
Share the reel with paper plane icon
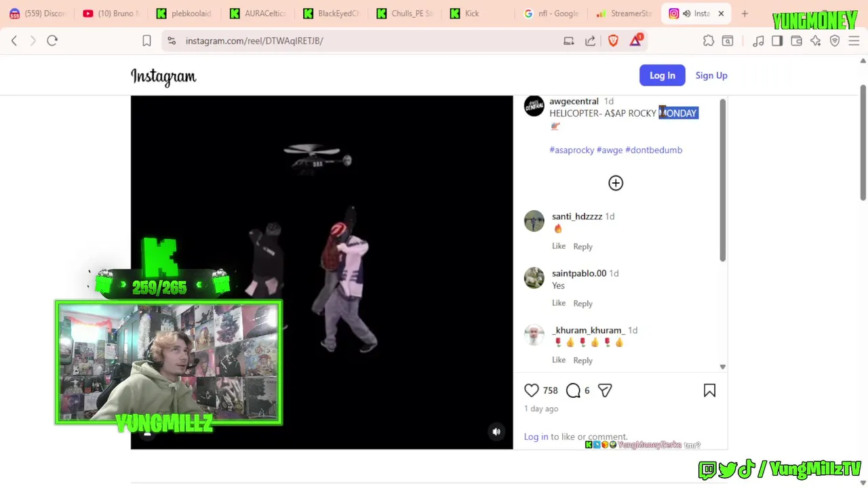[605, 390]
